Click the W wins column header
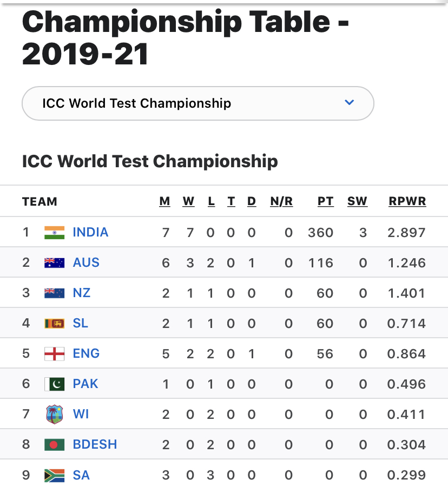This screenshot has height=499, width=448. [188, 201]
